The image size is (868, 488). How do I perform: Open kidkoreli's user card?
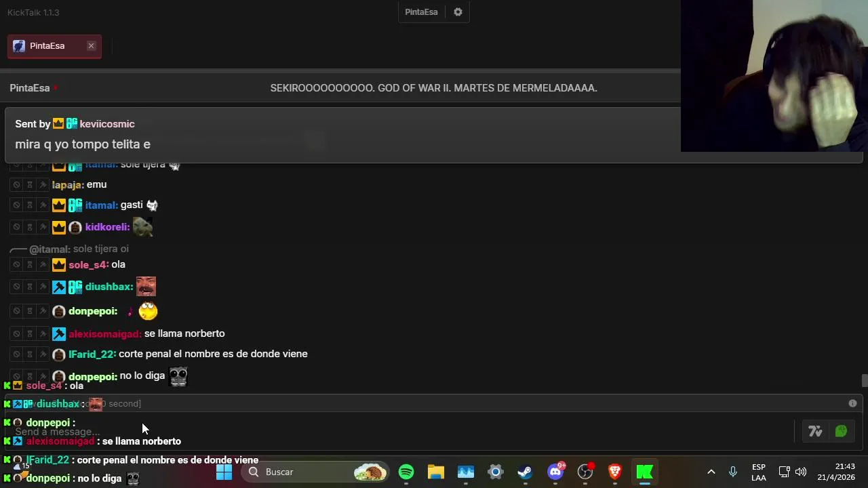[107, 227]
